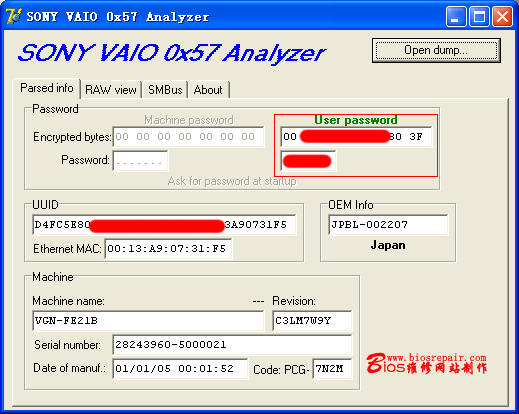Click the Machine password text field
This screenshot has width=519, height=414.
[x=140, y=161]
